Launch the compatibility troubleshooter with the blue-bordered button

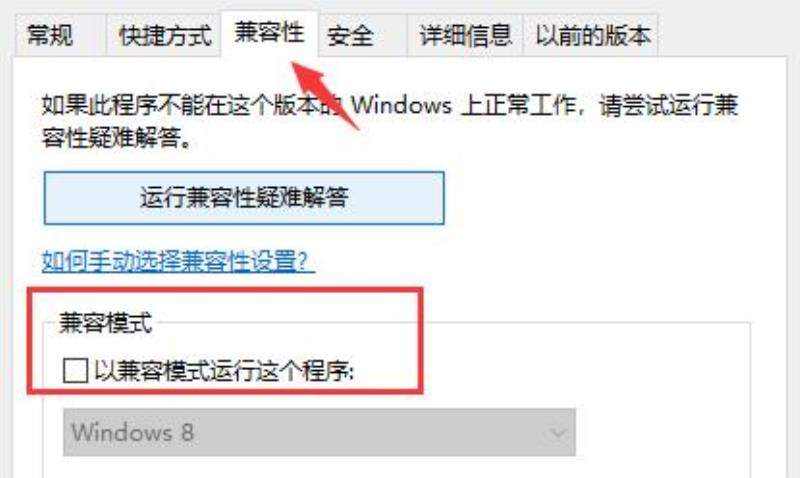click(244, 198)
